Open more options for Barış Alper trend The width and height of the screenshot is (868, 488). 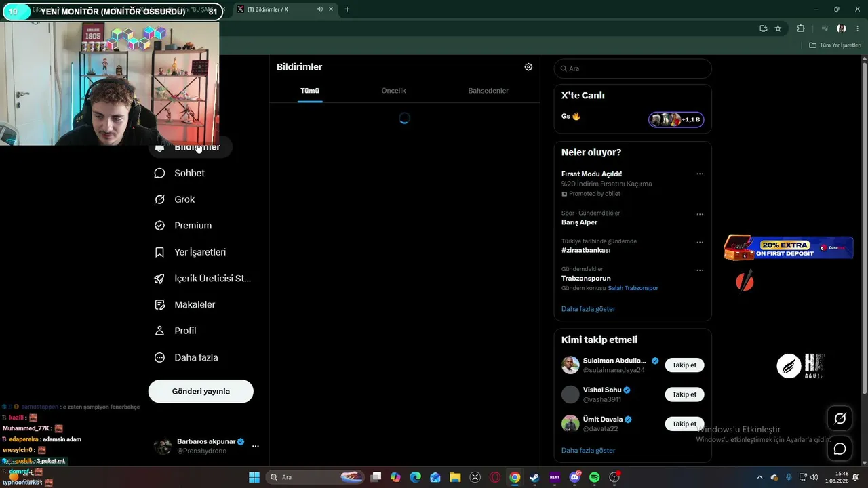700,214
